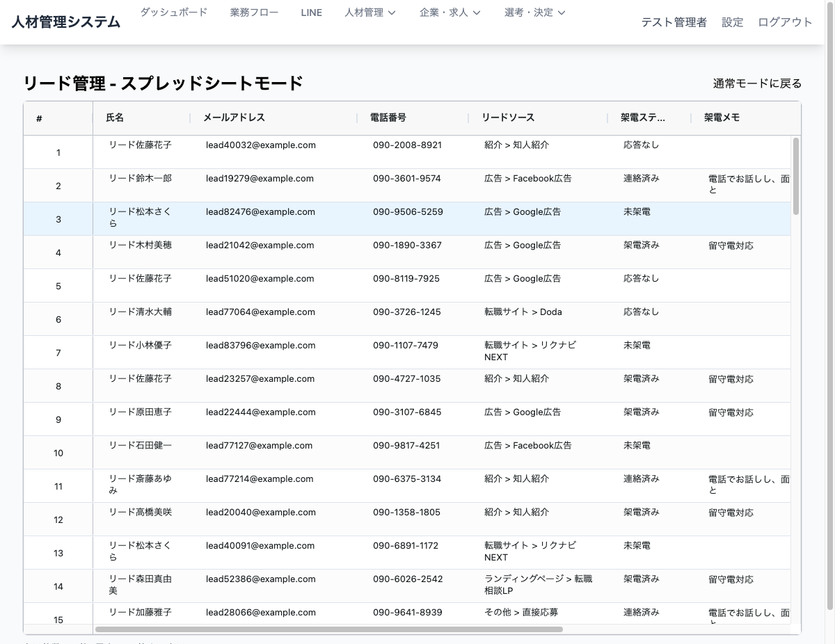Open the 設定 settings page
This screenshot has width=835, height=644.
732,22
